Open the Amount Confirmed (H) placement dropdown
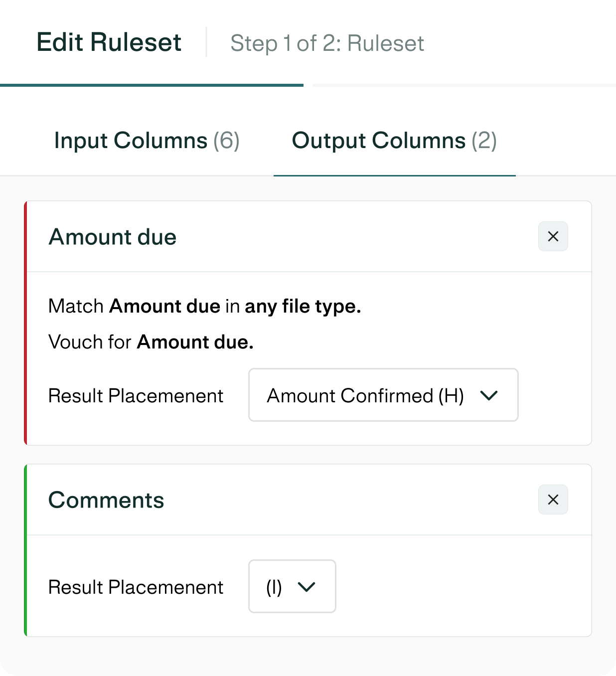Viewport: 616px width, 676px height. tap(383, 395)
